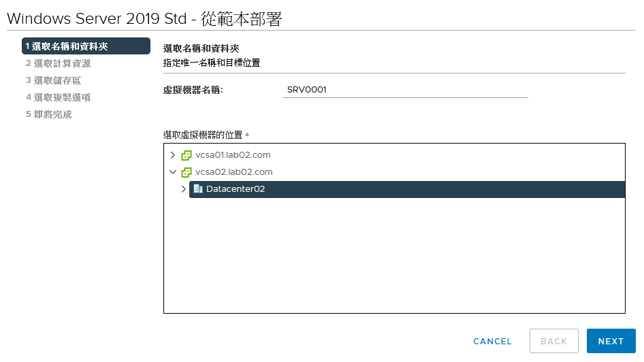This screenshot has height=362, width=644.
Task: Expand the Datacenter02 node chevron
Action: pos(184,189)
